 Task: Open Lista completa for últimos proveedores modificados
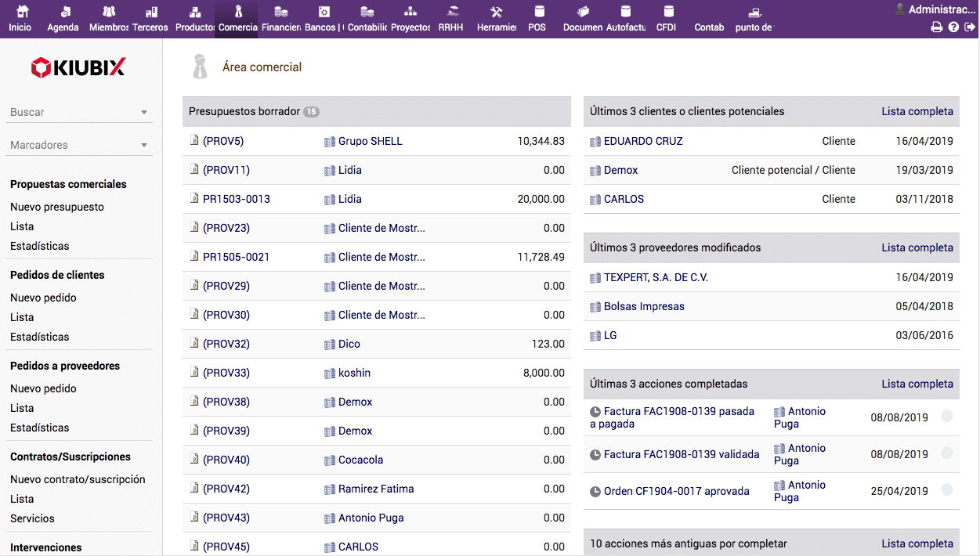[x=917, y=247]
